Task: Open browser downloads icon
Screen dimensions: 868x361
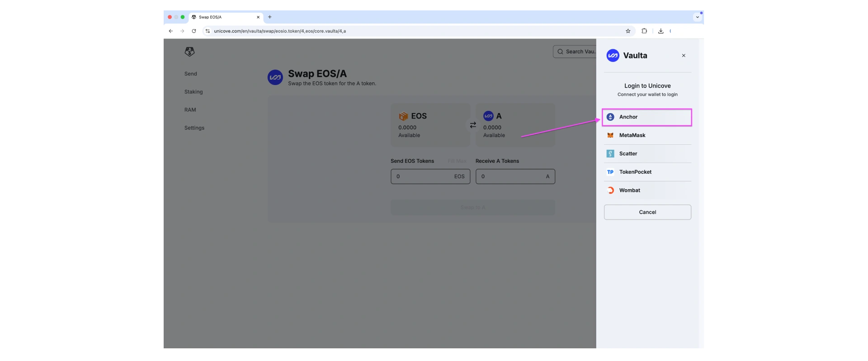Action: point(661,31)
